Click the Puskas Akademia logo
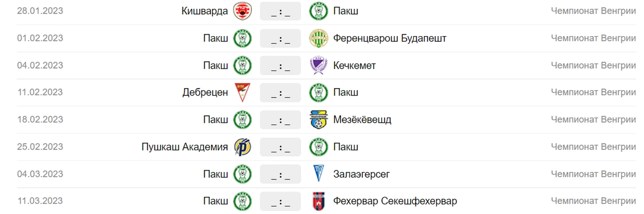 242,147
